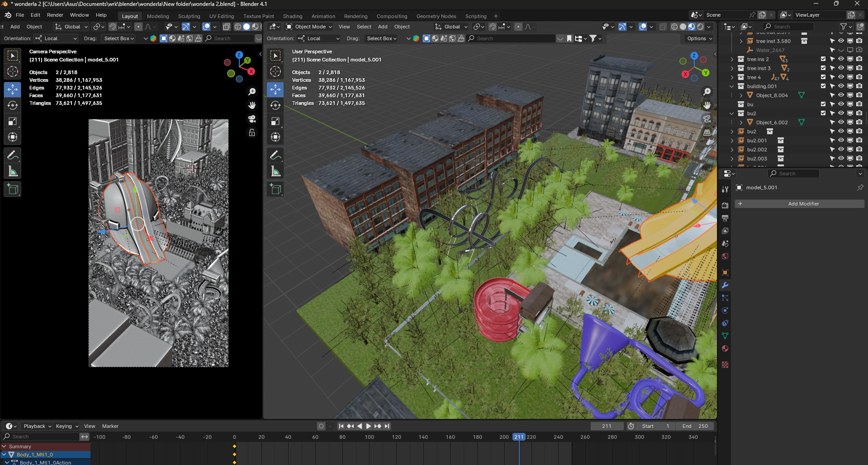Expand the tree ins 2 collection
This screenshot has height=465, width=868.
coord(732,59)
